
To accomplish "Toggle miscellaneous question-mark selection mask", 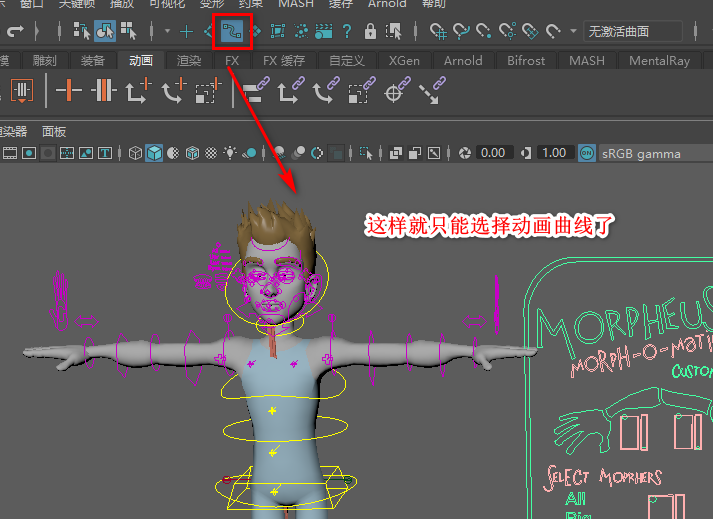I will tap(347, 31).
